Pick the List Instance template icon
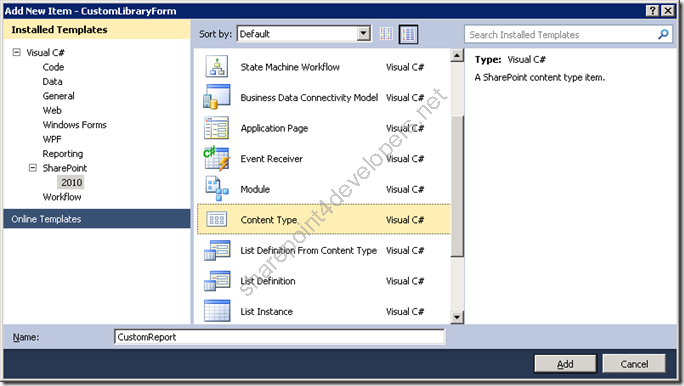 (217, 311)
